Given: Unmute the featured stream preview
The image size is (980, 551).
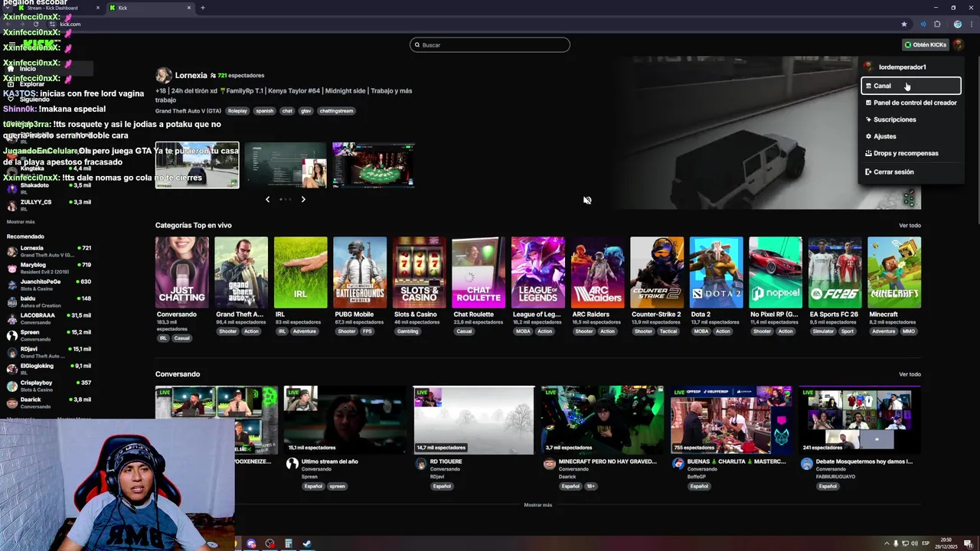Looking at the screenshot, I should coord(587,200).
